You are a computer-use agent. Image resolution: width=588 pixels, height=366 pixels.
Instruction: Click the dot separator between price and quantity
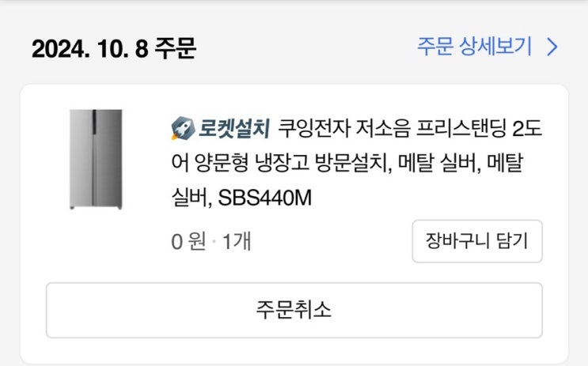214,242
